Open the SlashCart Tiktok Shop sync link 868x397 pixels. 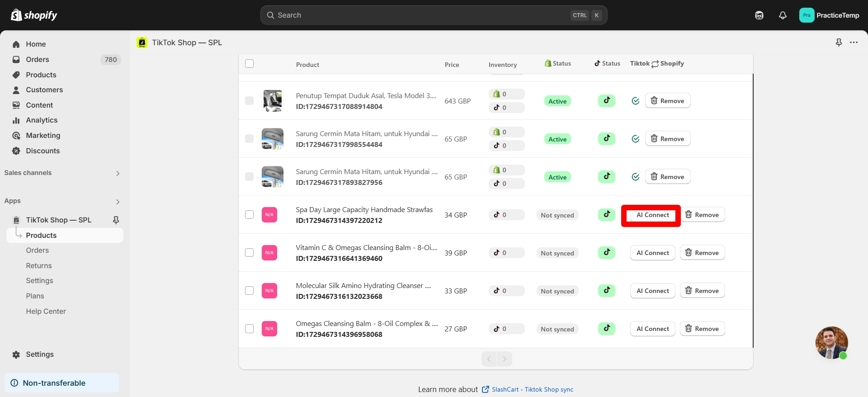(532, 389)
